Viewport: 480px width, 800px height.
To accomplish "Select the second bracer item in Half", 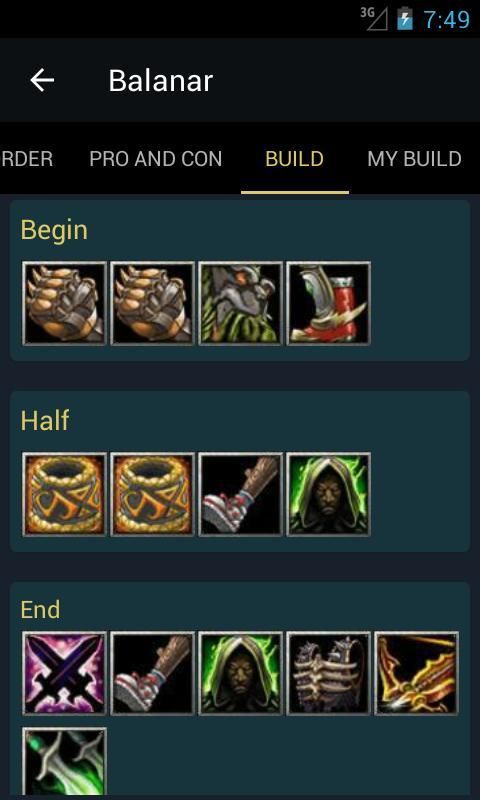I will pyautogui.click(x=153, y=494).
